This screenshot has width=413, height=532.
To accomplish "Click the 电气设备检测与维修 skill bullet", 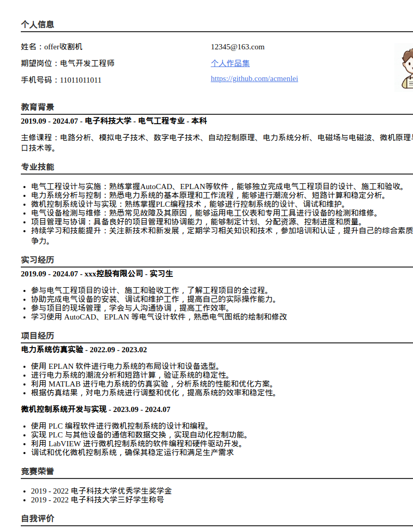I will click(205, 212).
